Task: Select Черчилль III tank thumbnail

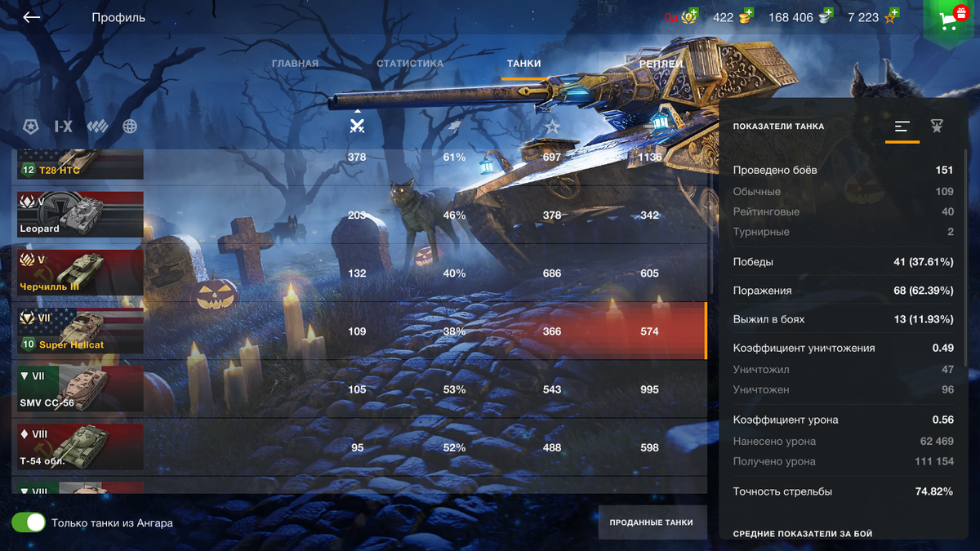Action: tap(80, 273)
